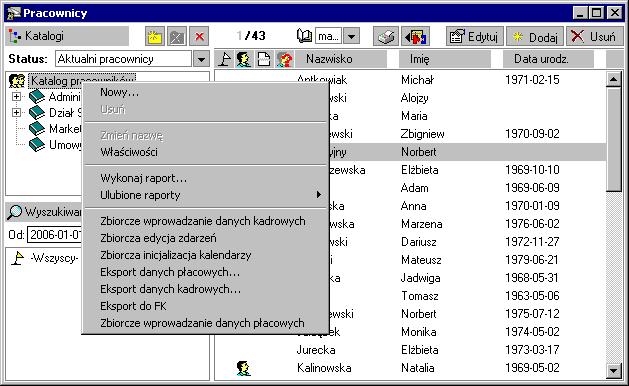Select Zbiorcze wprowadzanie danych kadrowych
Viewport: 629px width, 386px height.
[x=205, y=221]
